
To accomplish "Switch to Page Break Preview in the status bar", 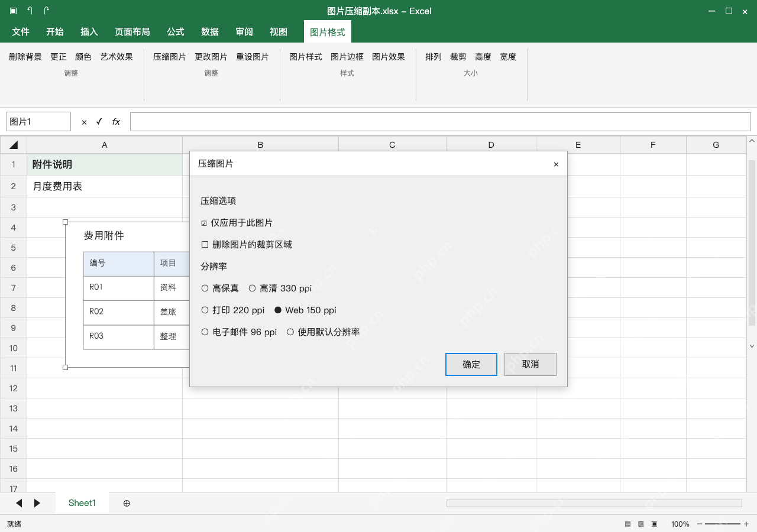I will click(654, 524).
